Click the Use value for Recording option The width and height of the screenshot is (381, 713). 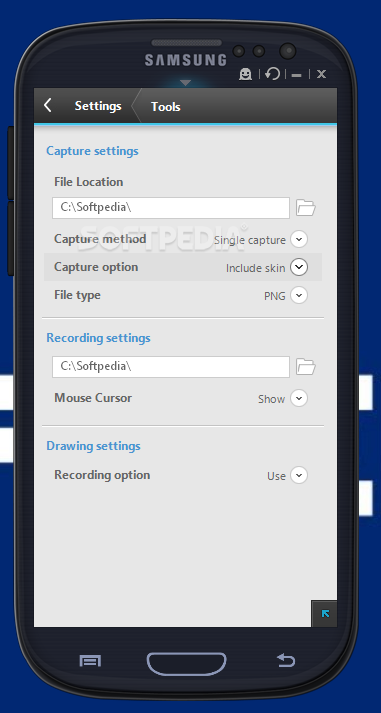[276, 477]
